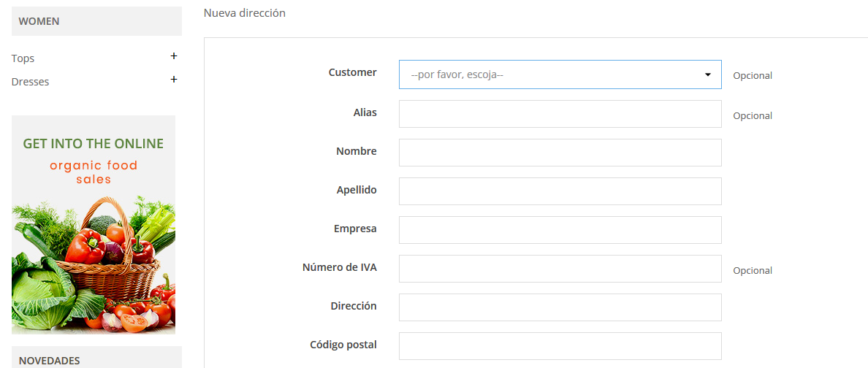This screenshot has height=368, width=868.
Task: Focus the Número de IVA field
Action: click(560, 269)
